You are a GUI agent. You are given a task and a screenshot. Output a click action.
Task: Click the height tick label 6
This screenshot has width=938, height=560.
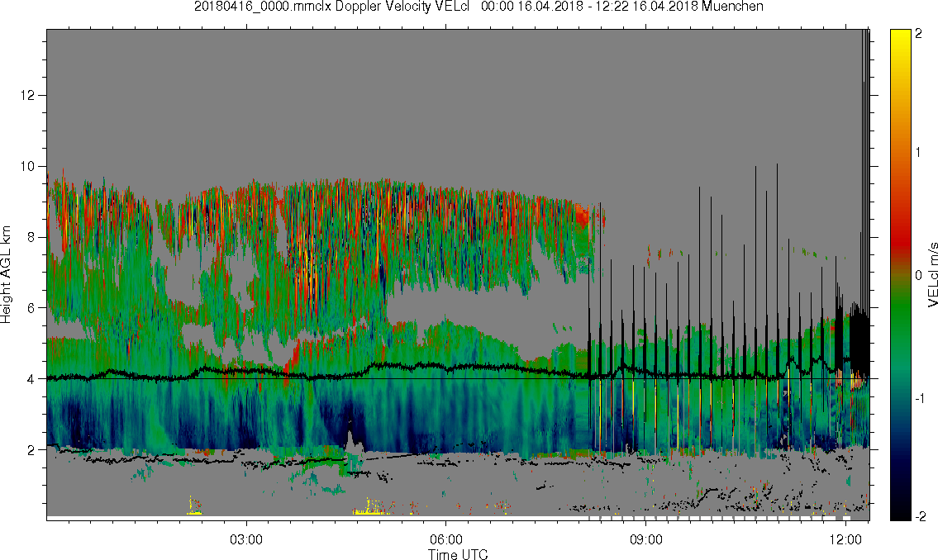coord(31,308)
